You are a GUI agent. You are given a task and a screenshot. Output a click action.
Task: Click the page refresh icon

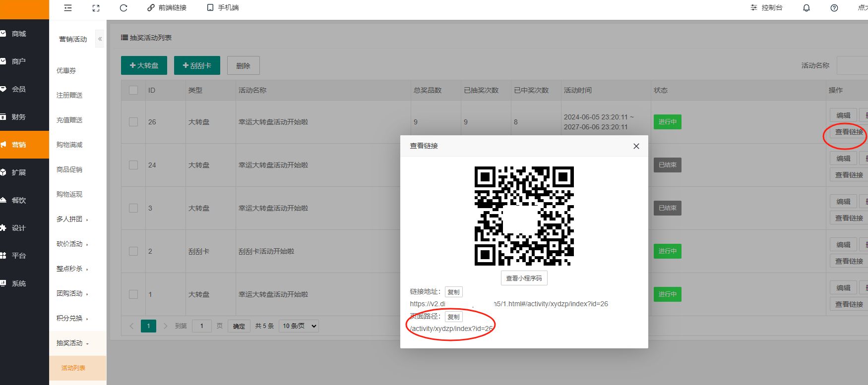(x=124, y=8)
